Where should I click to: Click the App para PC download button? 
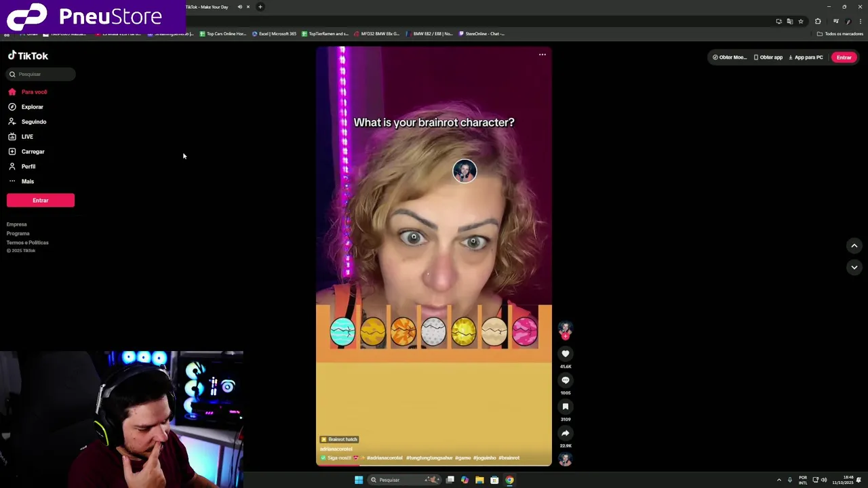coord(806,57)
